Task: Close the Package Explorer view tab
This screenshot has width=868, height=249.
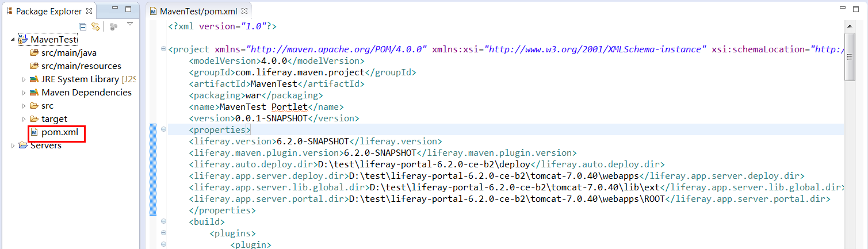Action: [x=89, y=11]
